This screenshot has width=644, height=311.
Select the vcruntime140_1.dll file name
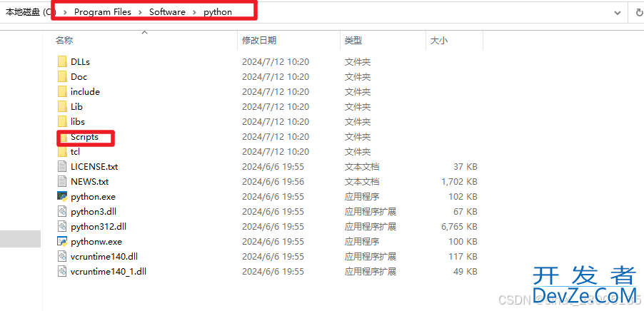click(x=109, y=272)
